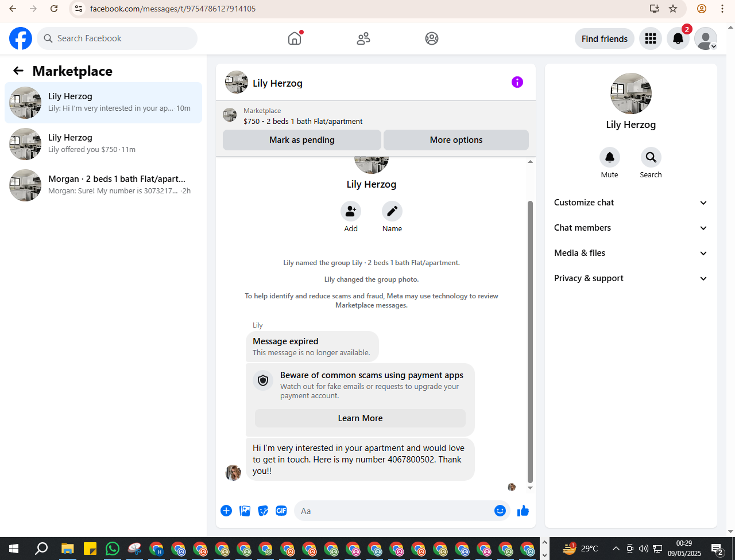Viewport: 735px width, 560px height.
Task: Click the browser address bar URL
Action: click(x=173, y=9)
